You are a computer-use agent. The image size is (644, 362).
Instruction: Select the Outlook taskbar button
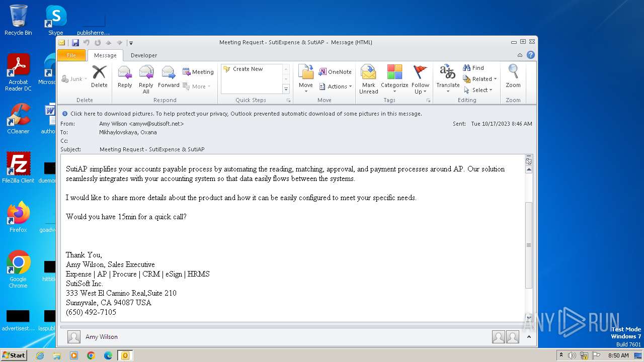[x=125, y=355]
